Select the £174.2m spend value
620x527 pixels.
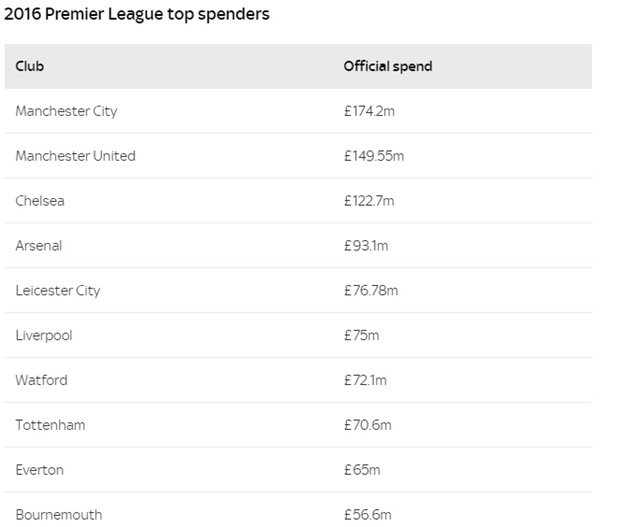pos(369,111)
